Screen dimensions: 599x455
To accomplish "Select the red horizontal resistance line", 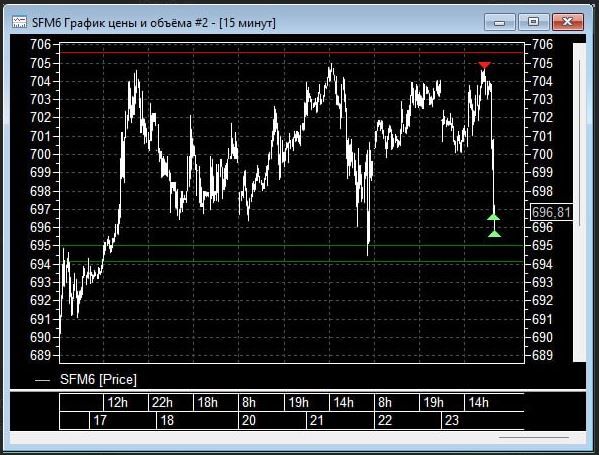I will tap(291, 53).
